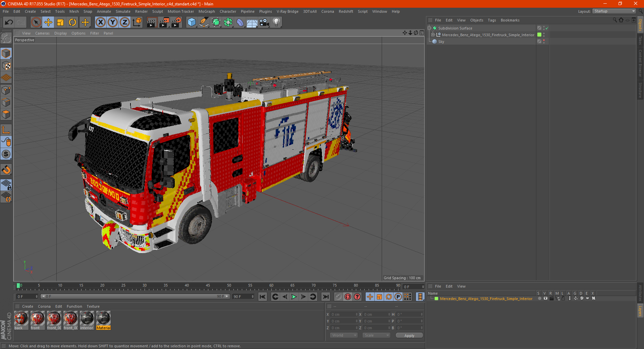
Task: Select the 'interior' material thumbnail
Action: tap(87, 320)
